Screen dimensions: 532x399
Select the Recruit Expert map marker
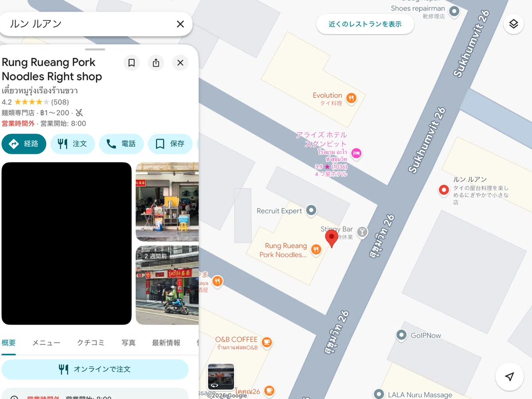(x=311, y=211)
